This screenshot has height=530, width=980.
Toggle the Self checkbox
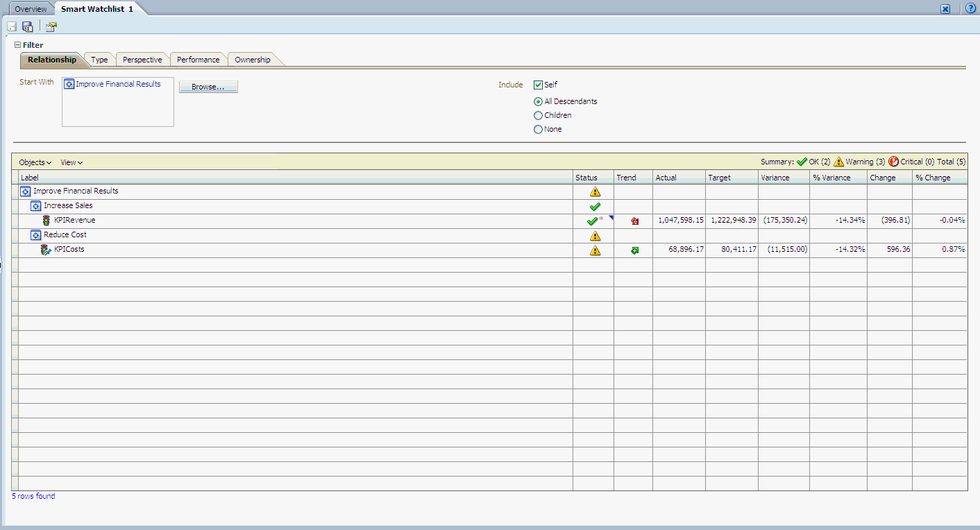538,85
